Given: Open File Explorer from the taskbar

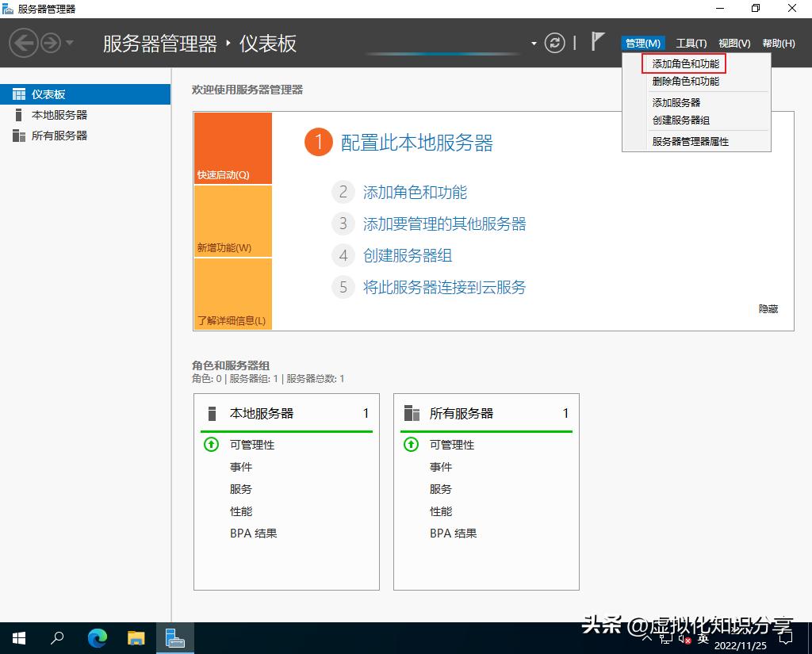Looking at the screenshot, I should [136, 638].
